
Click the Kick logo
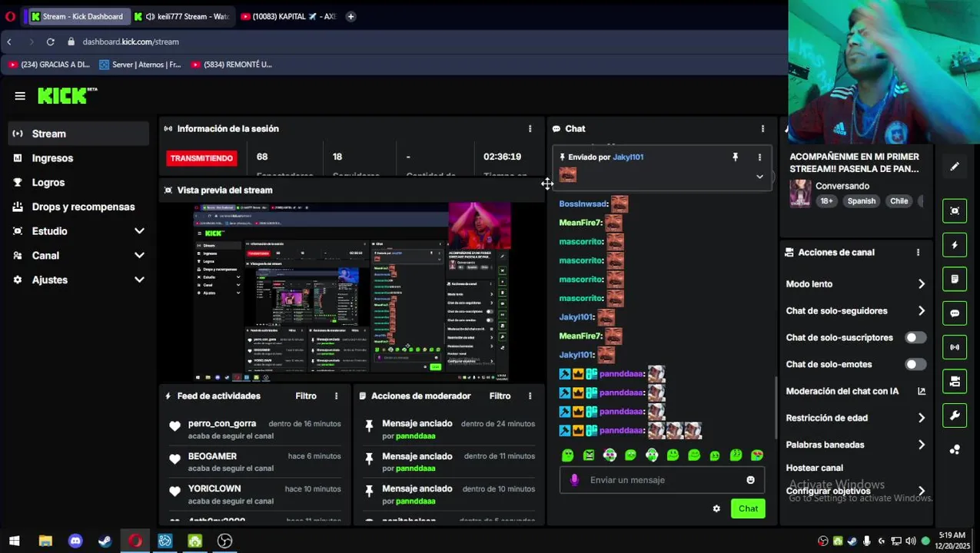click(x=68, y=95)
